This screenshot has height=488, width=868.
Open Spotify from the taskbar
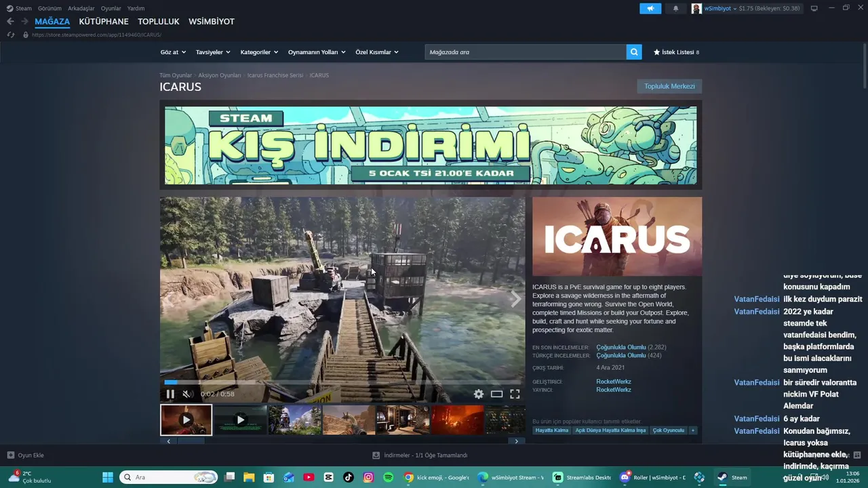coord(389,477)
